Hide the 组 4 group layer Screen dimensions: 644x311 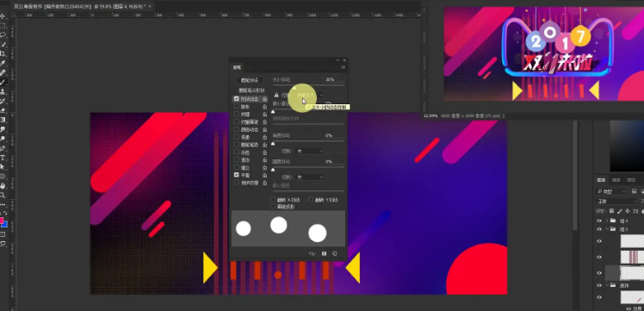pyautogui.click(x=599, y=221)
